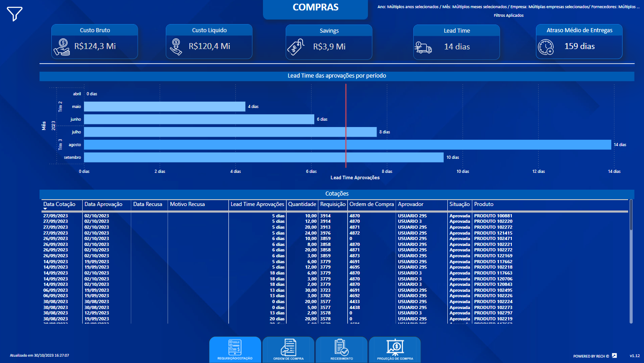Screen dimensions: 644x363
Task: Click the Savings price tag icon
Action: point(296,47)
